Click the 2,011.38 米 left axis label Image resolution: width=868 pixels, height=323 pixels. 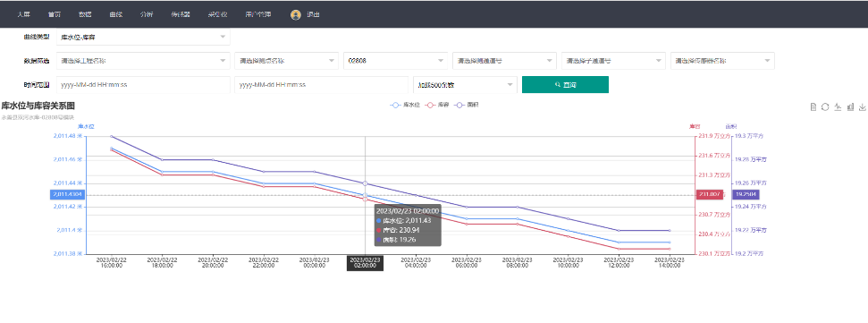coord(68,254)
